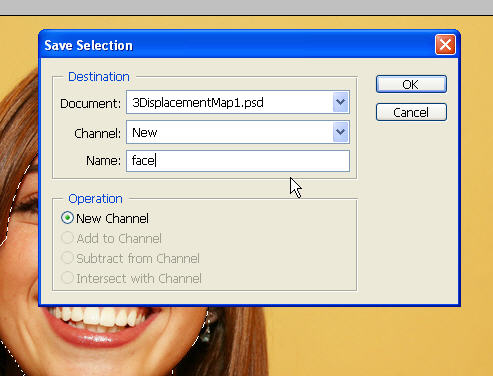Click the Channel: field label

[97, 134]
